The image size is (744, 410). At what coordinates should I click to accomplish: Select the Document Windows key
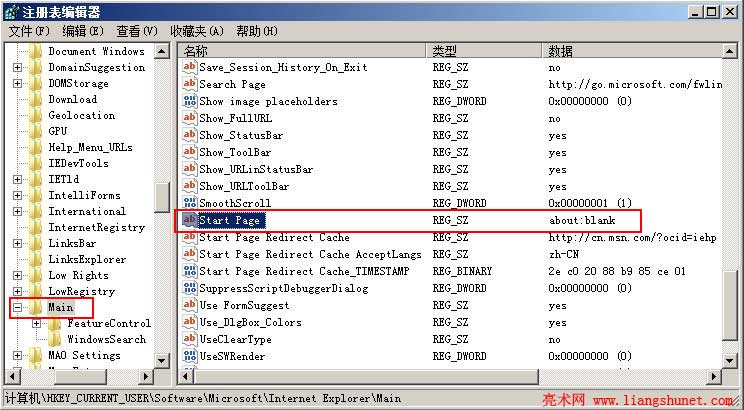pos(96,51)
